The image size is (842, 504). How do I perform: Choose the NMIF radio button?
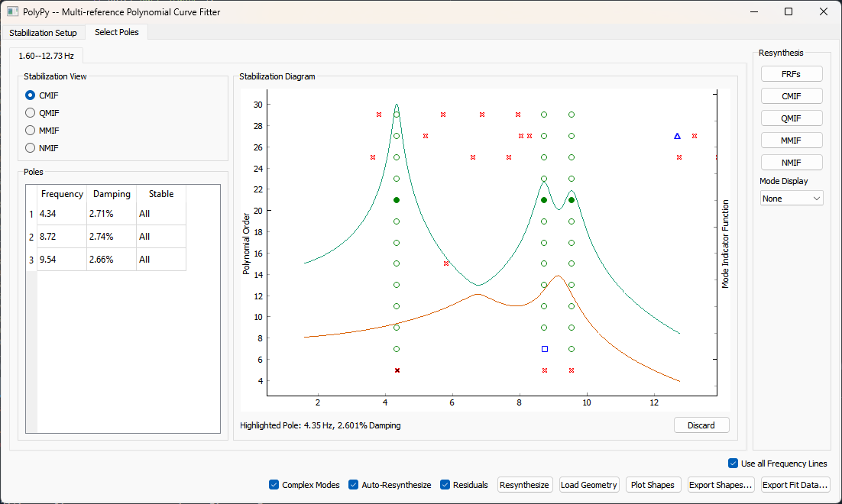(x=31, y=148)
